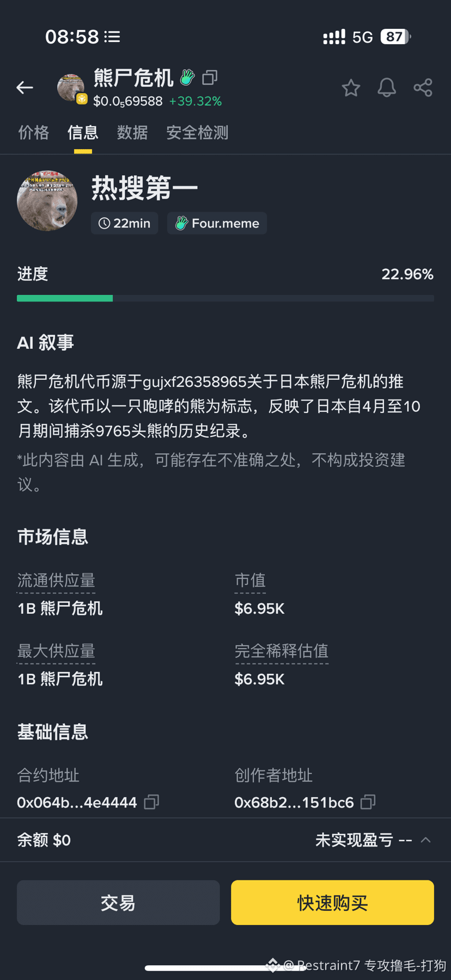Add token to favorites with star icon
This screenshot has height=980, width=451.
pyautogui.click(x=351, y=88)
